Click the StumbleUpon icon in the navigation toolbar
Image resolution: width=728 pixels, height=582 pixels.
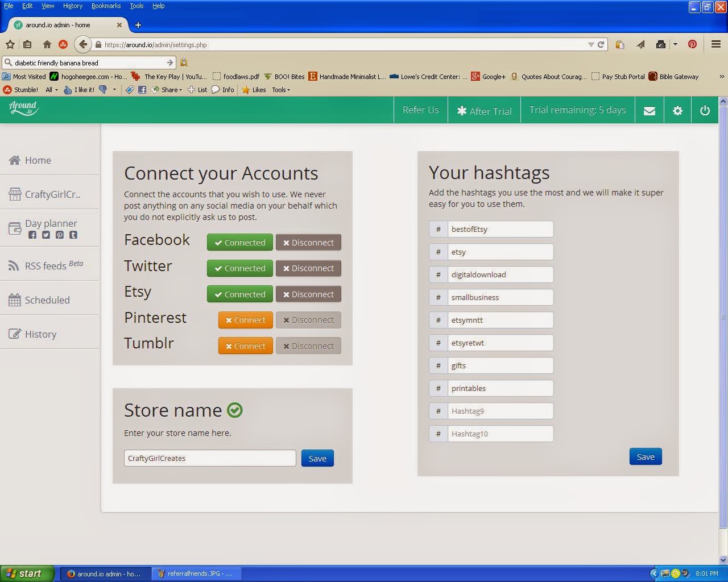click(63, 44)
